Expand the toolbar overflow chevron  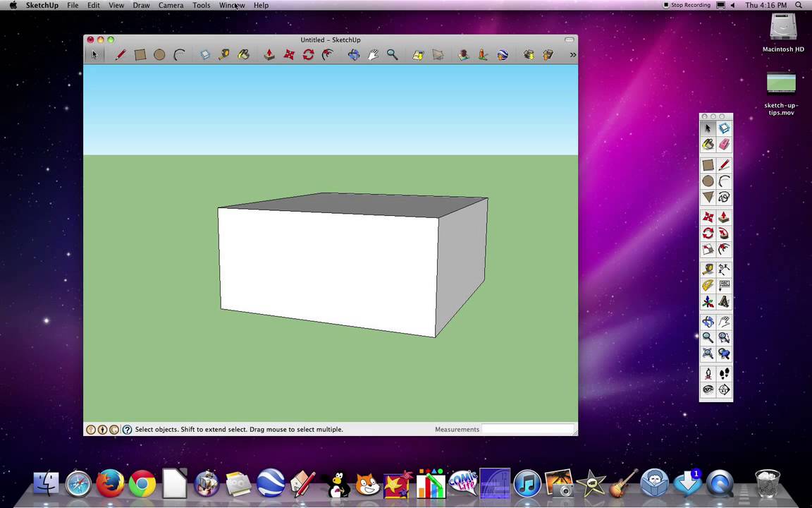point(573,54)
